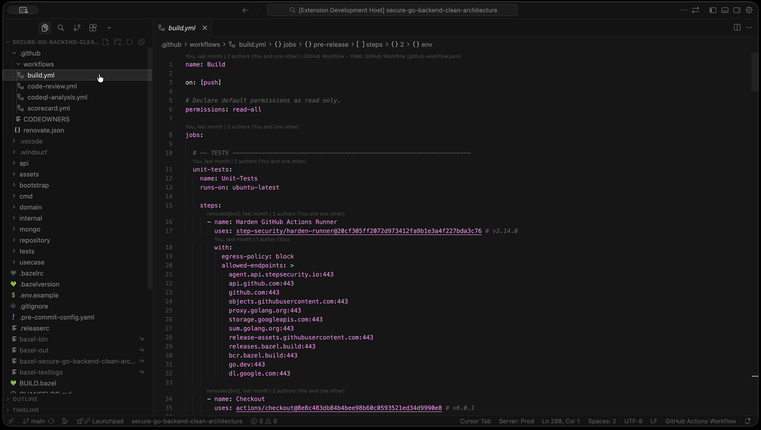Open scorecard.yml file
This screenshot has width=761, height=430.
tap(78, 108)
